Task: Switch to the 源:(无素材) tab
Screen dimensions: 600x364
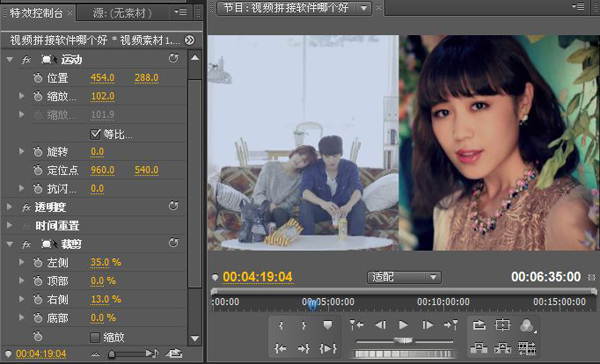Action: (122, 13)
